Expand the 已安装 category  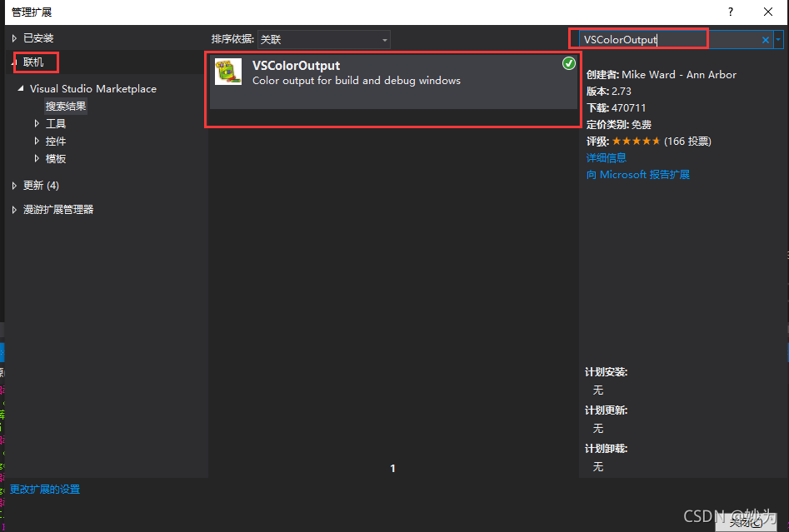click(14, 38)
